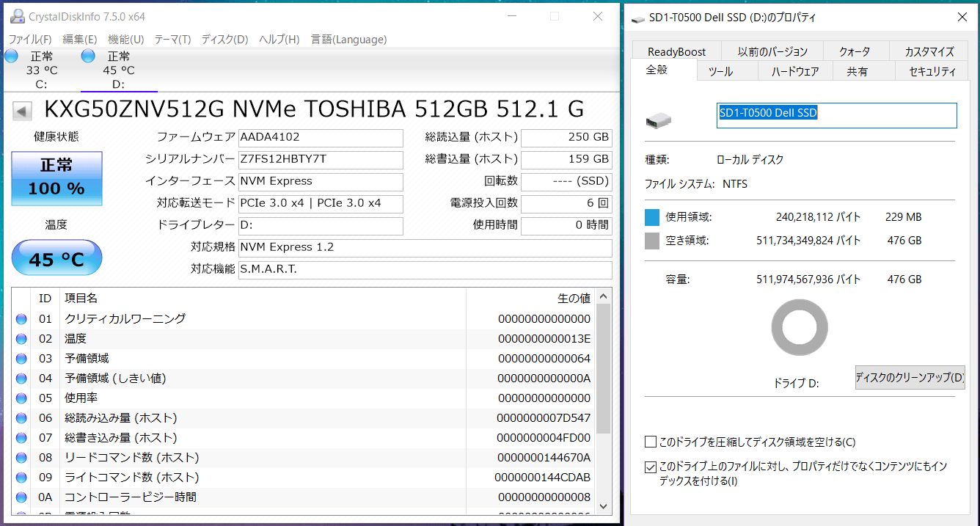Click the SMART list scrollbar up arrow
980x526 pixels.
coord(604,296)
